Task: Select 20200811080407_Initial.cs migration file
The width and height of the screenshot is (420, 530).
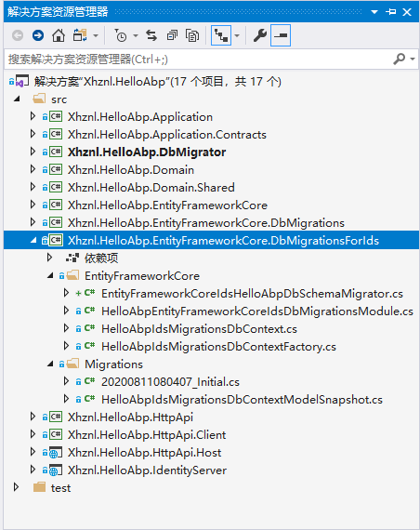Action: tap(170, 381)
